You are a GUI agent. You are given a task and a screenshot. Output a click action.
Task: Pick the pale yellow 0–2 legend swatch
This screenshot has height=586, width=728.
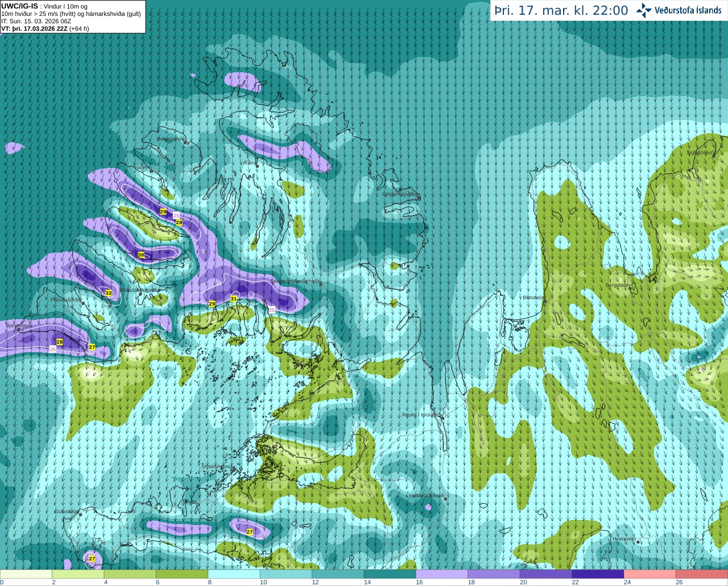26,574
